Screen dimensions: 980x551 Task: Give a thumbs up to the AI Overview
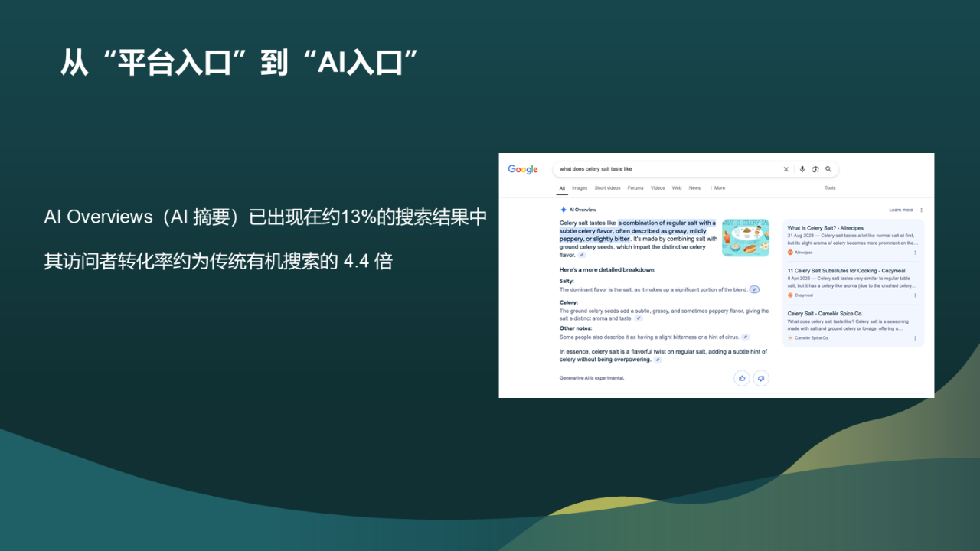(742, 377)
